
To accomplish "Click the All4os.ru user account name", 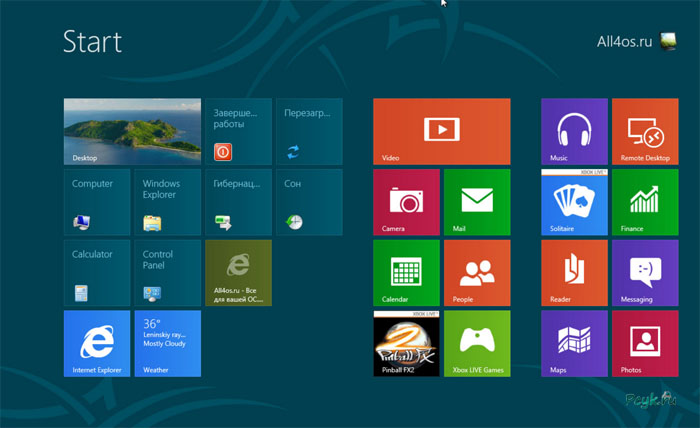I will [624, 42].
